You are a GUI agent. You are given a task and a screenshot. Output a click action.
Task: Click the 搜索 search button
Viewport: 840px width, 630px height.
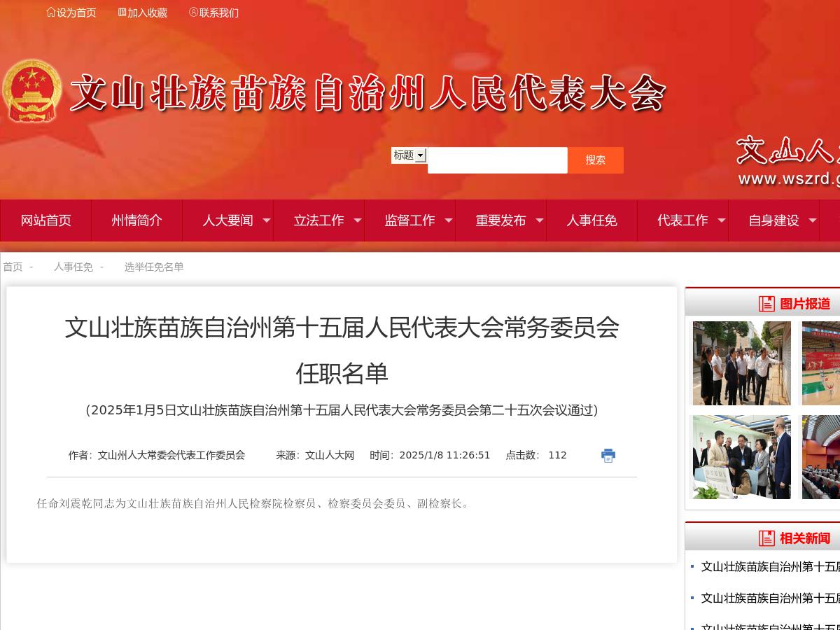595,160
